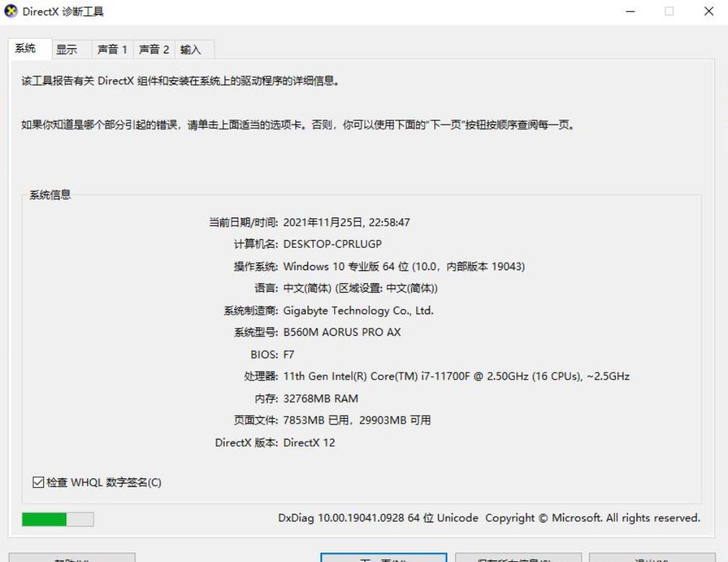Click the 该工具报告有关 DirectX description line
The height and width of the screenshot is (562, 728).
(x=181, y=81)
